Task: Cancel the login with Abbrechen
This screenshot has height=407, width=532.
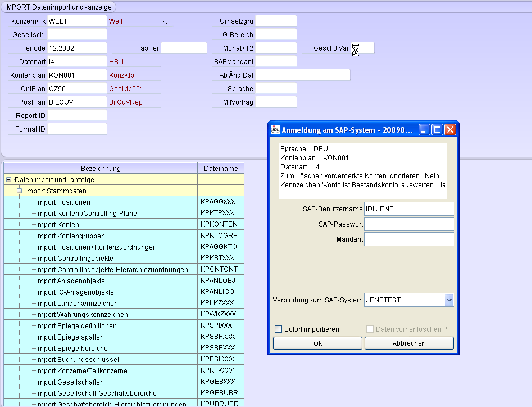Action: pyautogui.click(x=409, y=343)
